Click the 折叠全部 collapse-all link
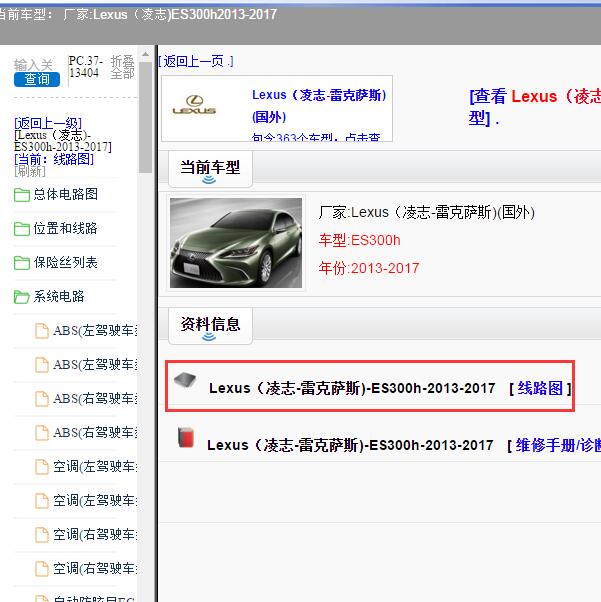 pos(123,67)
